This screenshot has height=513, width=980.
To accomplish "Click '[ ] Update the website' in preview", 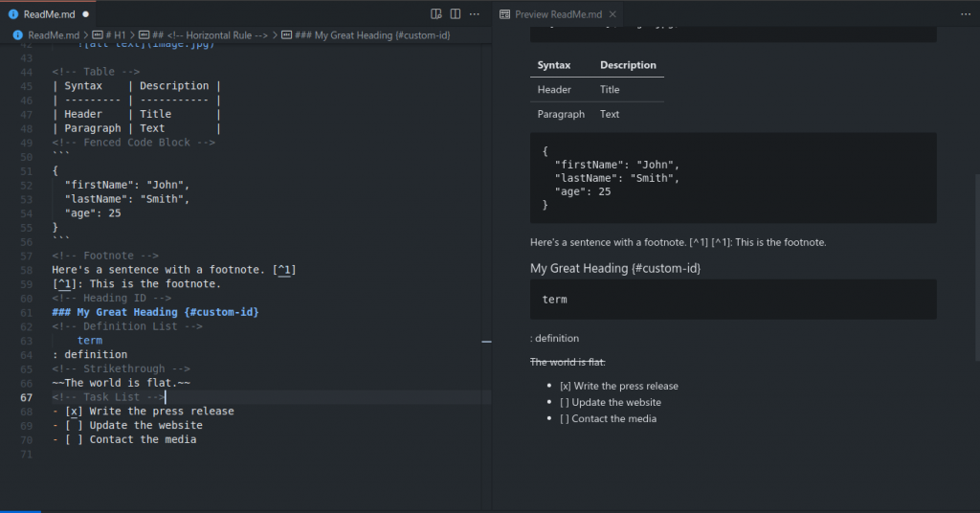I will pos(610,402).
